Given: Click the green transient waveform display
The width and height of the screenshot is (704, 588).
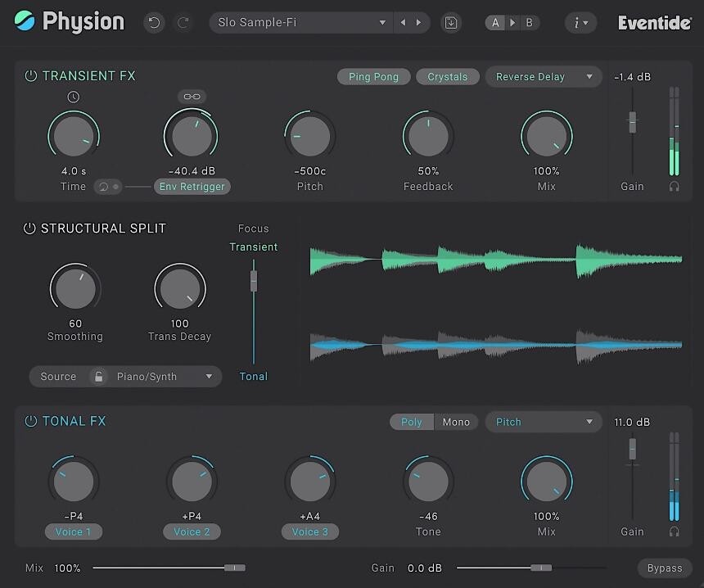Looking at the screenshot, I should [x=496, y=260].
